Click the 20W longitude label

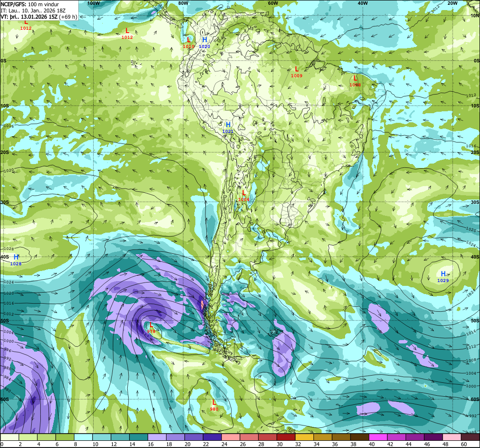click(453, 3)
